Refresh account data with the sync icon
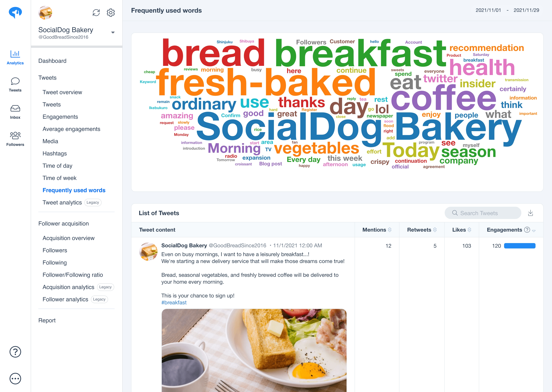552x392 pixels. click(x=96, y=13)
